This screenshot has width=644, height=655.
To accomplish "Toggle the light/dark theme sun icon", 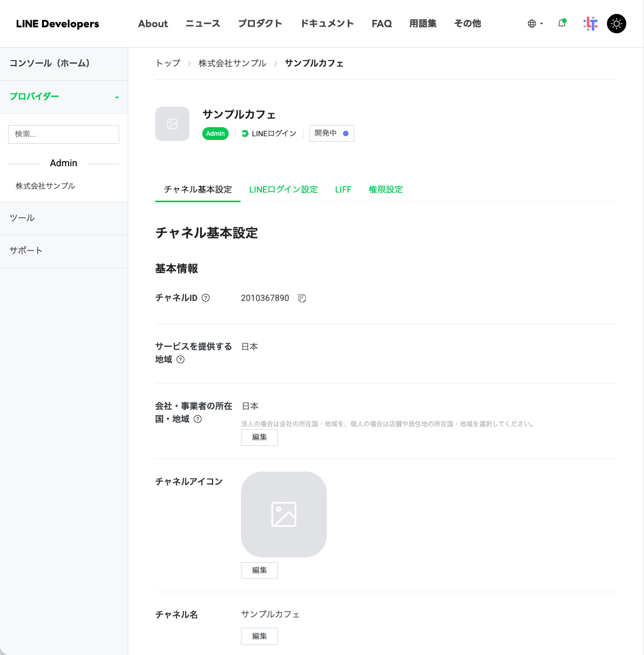I will (617, 24).
